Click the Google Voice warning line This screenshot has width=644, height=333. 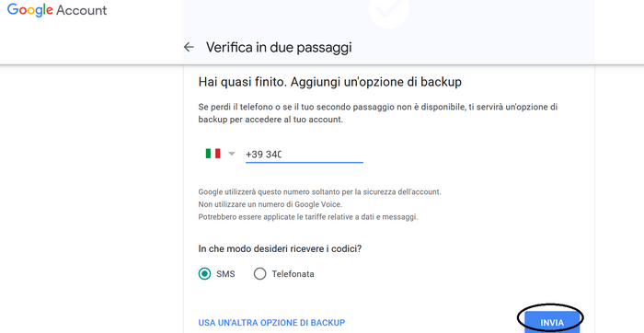click(x=270, y=204)
